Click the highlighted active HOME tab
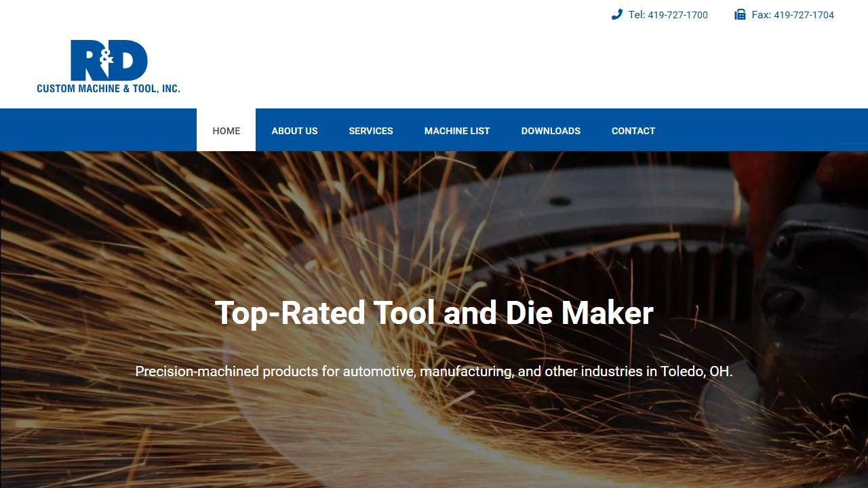868x488 pixels. (225, 130)
